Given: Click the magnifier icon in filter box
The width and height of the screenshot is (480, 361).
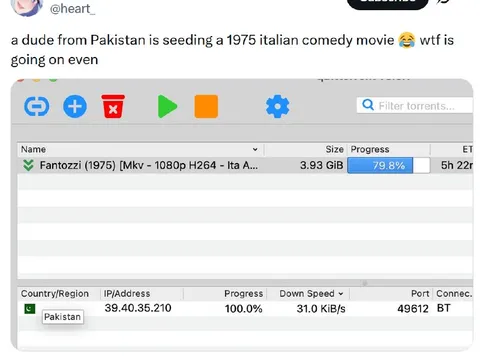Looking at the screenshot, I should click(368, 105).
